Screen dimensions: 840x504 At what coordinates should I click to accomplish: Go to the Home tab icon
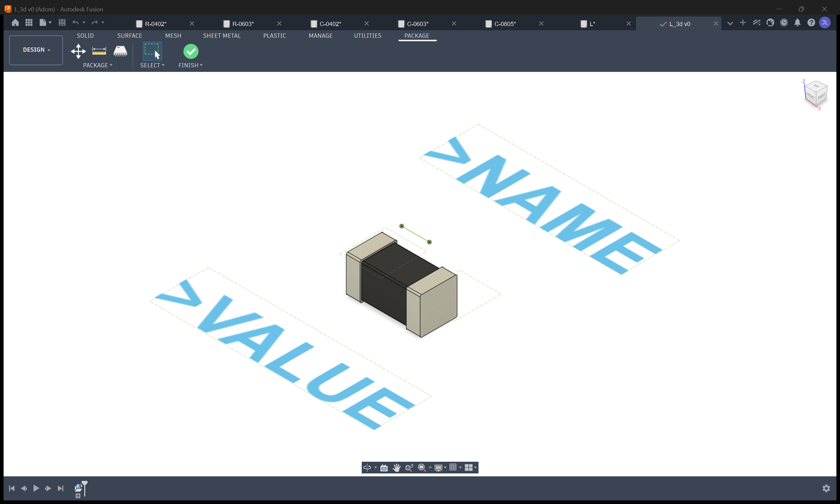[x=15, y=22]
